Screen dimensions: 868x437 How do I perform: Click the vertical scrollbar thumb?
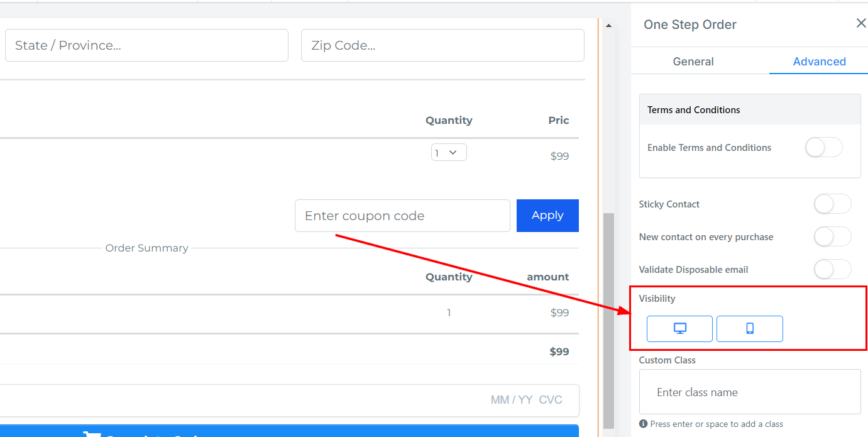tap(608, 321)
